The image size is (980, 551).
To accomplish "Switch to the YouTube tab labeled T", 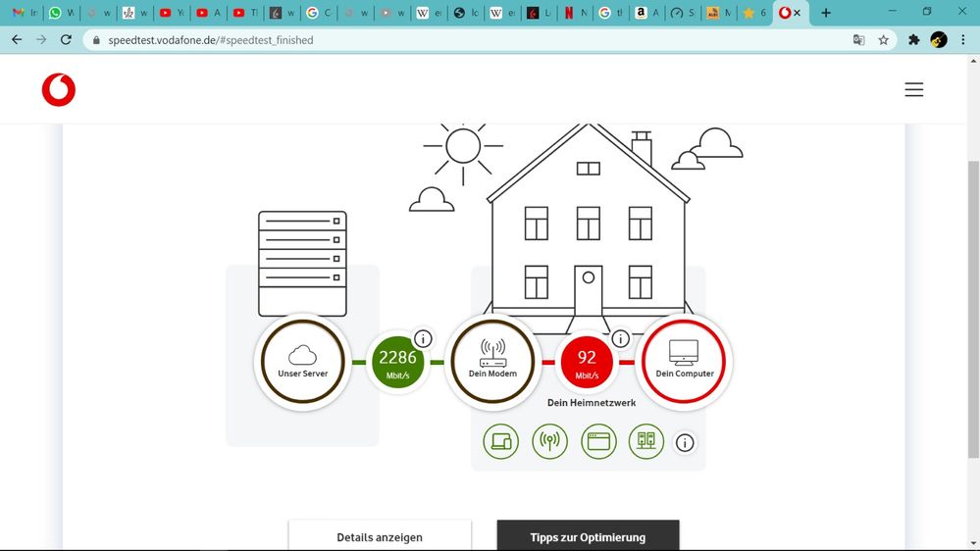I will [245, 13].
